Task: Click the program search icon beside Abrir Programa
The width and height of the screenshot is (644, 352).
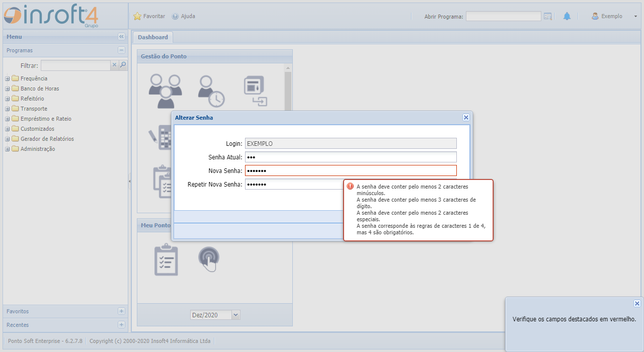Action: pos(548,16)
